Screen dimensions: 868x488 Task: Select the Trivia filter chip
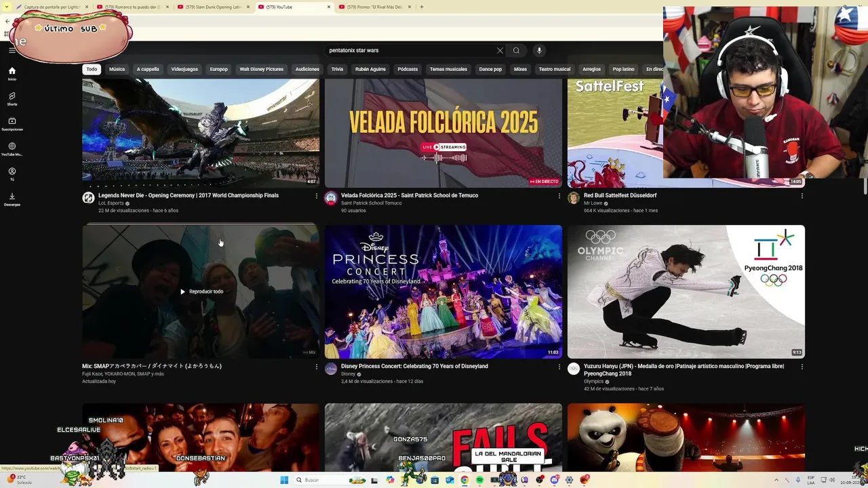pyautogui.click(x=337, y=69)
